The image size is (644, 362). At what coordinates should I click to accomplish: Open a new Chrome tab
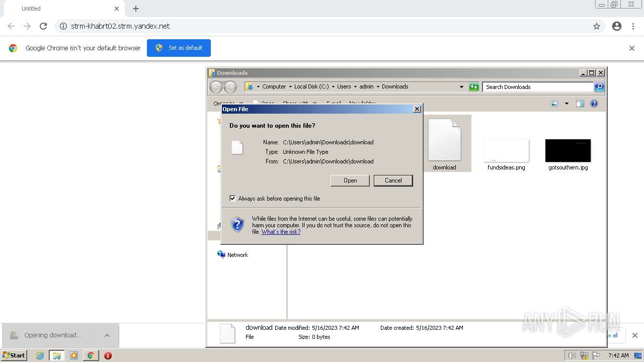tap(136, 9)
